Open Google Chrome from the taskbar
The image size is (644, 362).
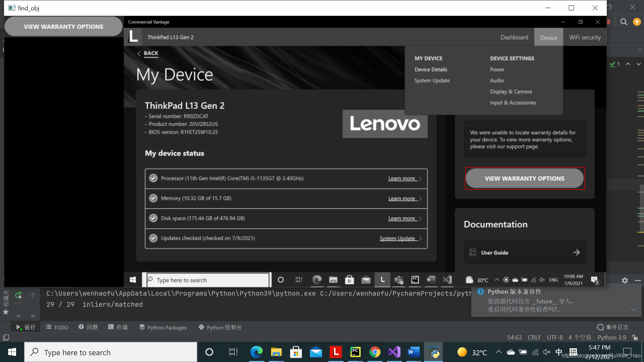click(x=375, y=352)
